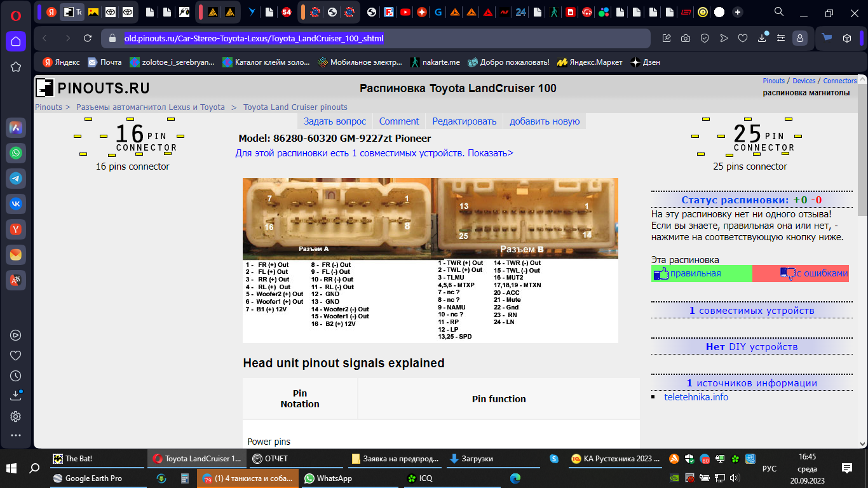
Task: Open the ad blocker shield icon
Action: pos(705,38)
